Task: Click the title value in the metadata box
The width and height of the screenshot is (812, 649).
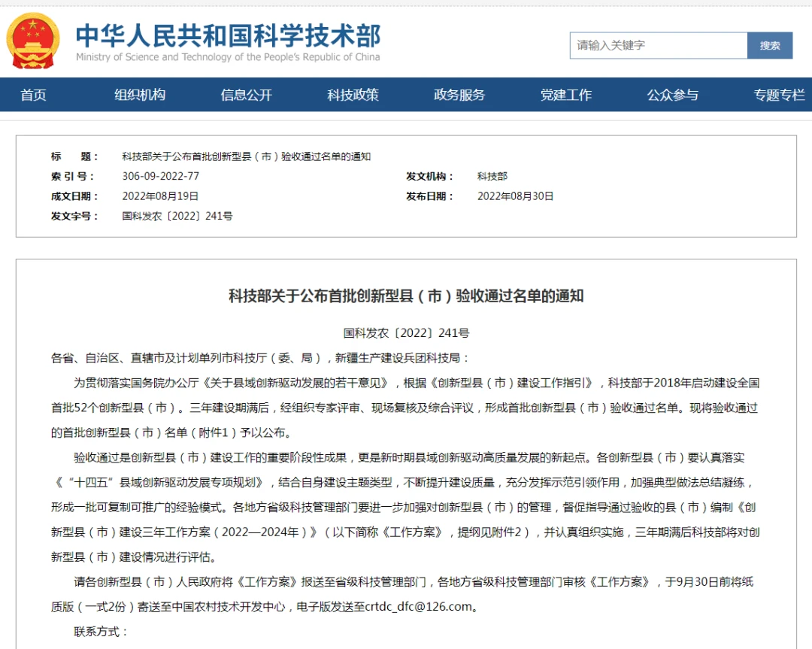Action: [x=247, y=156]
